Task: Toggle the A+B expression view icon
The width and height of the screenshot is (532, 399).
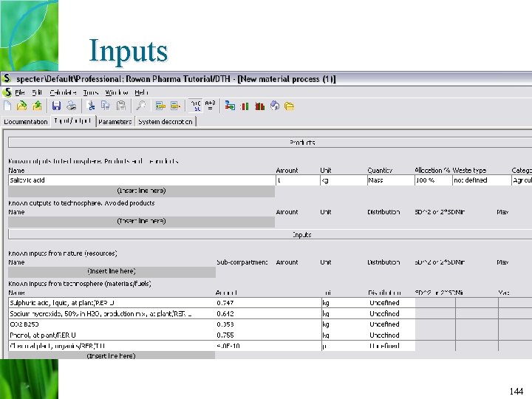Action: point(211,106)
